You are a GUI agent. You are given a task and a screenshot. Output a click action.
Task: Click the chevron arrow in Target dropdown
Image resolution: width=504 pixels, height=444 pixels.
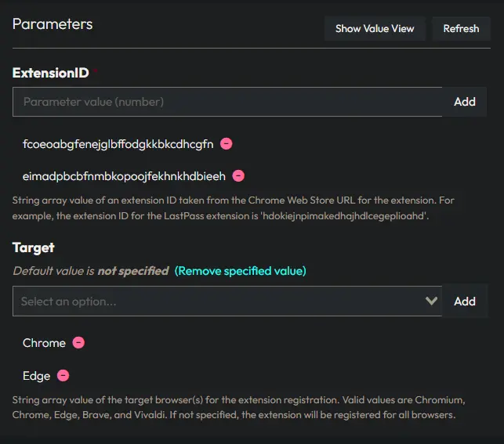[x=430, y=301]
